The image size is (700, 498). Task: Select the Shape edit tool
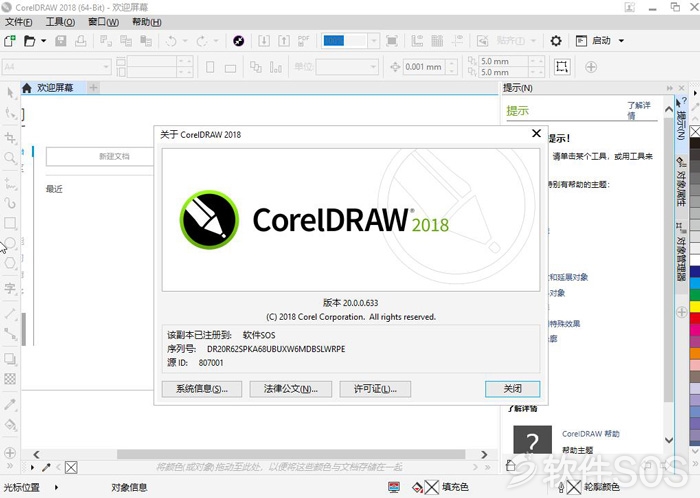[x=10, y=113]
